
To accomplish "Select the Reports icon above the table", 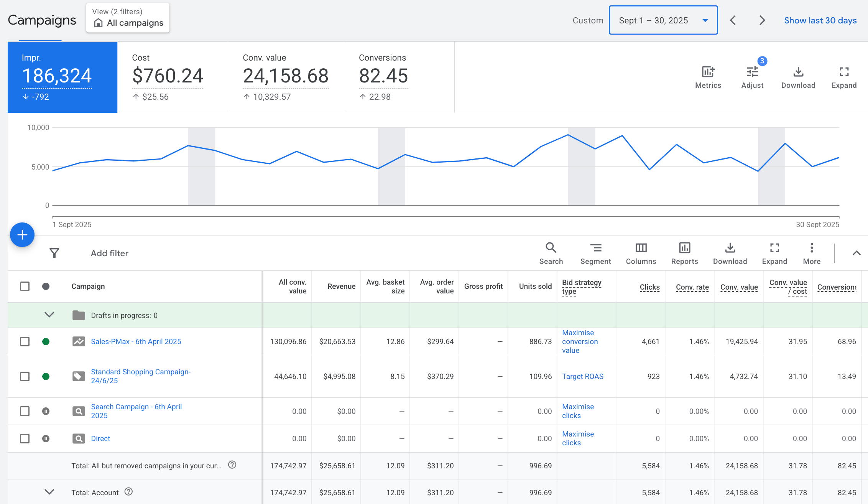I will 685,248.
